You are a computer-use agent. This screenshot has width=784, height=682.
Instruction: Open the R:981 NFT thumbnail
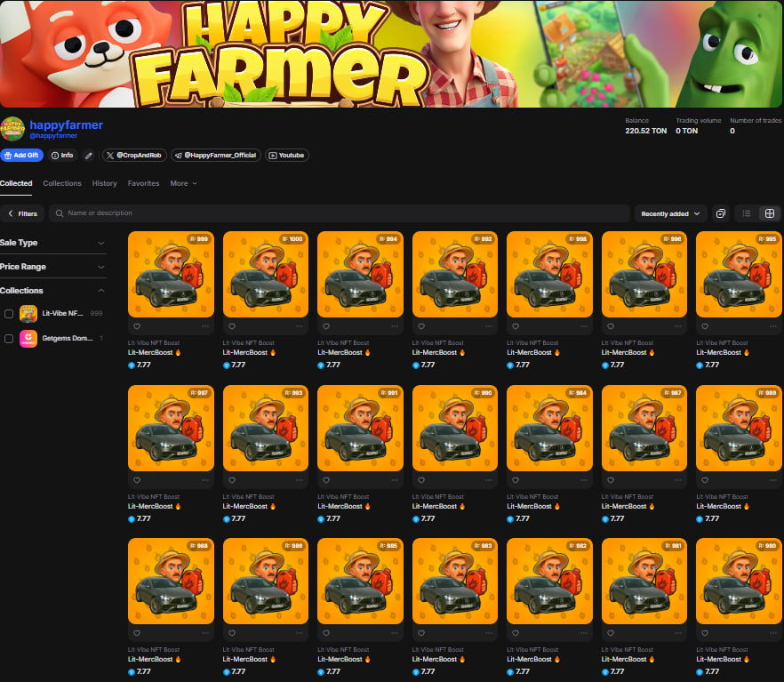coord(644,581)
